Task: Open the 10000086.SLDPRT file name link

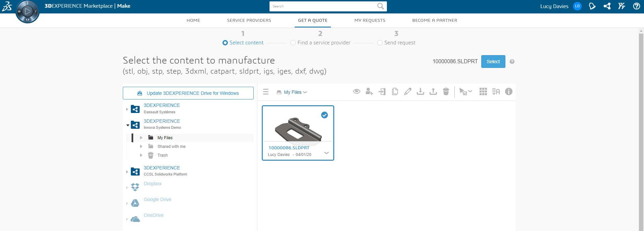Action: tap(289, 148)
